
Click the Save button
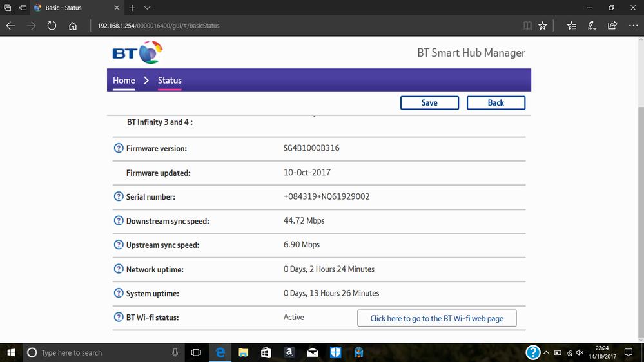(429, 103)
